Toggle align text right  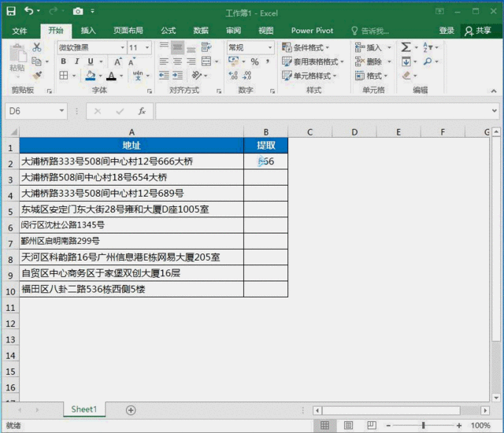coord(191,61)
